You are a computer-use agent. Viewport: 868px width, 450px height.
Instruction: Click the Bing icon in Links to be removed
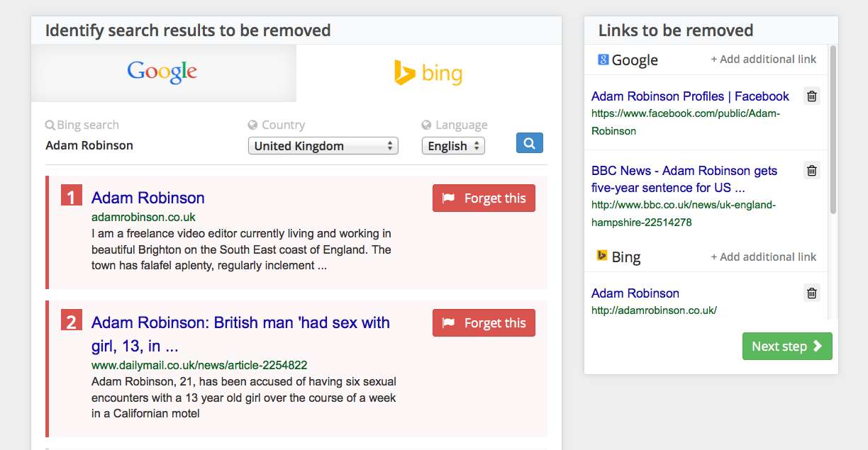pyautogui.click(x=602, y=256)
